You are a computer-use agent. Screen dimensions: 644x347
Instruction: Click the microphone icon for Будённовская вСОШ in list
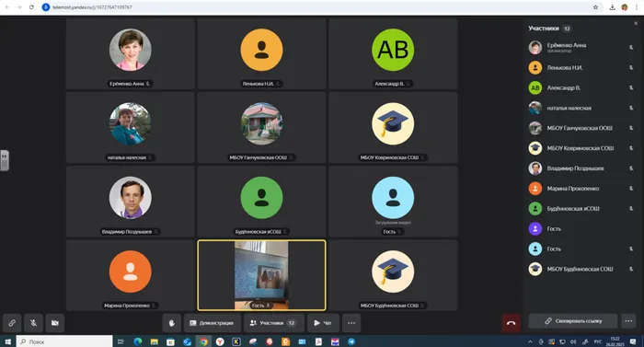pyautogui.click(x=631, y=209)
